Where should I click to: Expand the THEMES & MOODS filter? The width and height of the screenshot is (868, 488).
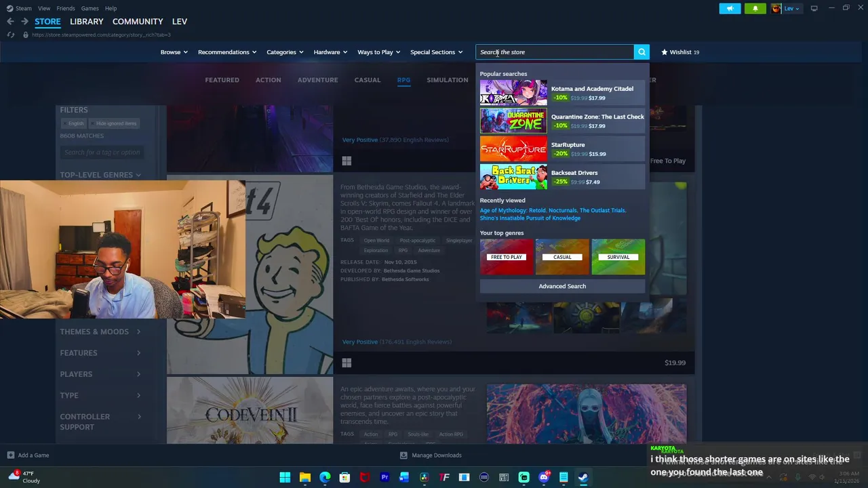pos(100,331)
